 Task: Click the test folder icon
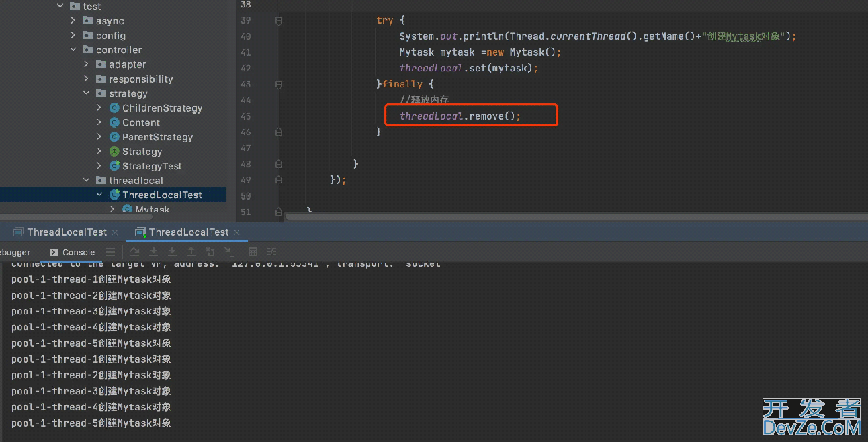pos(75,6)
